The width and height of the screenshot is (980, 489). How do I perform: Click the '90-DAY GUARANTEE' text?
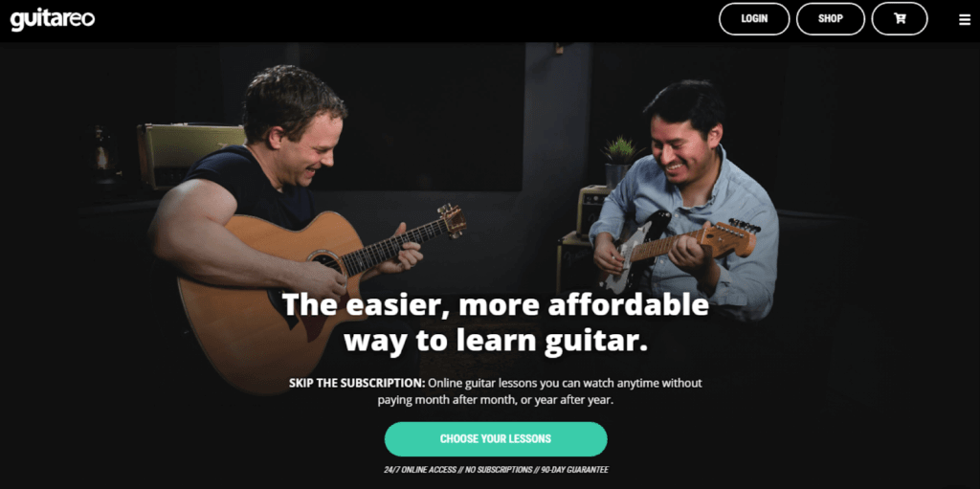(x=575, y=470)
